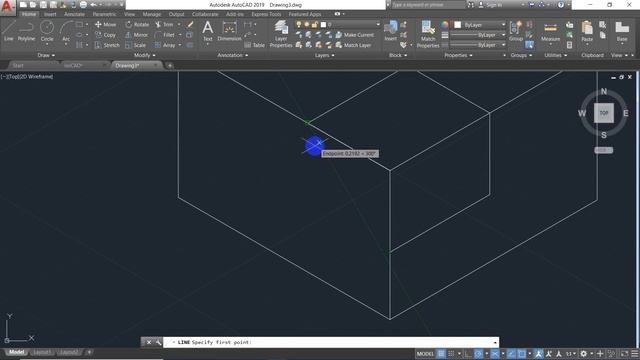Open the Parametric ribbon tab

[x=104, y=14]
